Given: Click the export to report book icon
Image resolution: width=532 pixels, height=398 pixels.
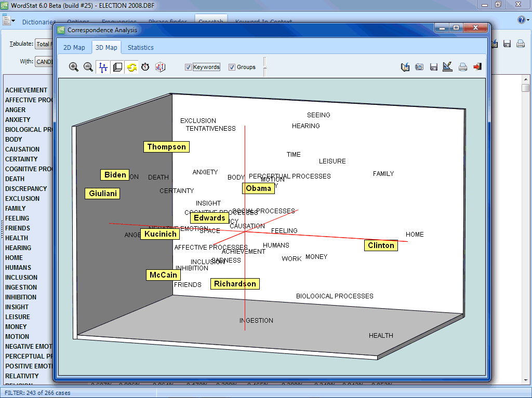Looking at the screenshot, I should 405,67.
